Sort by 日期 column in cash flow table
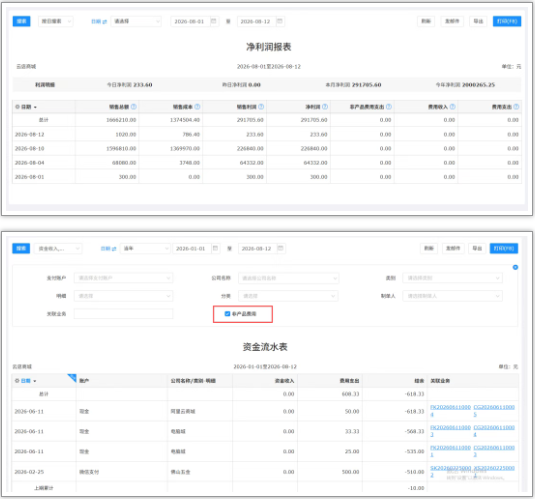The image size is (535, 499). pyautogui.click(x=28, y=381)
